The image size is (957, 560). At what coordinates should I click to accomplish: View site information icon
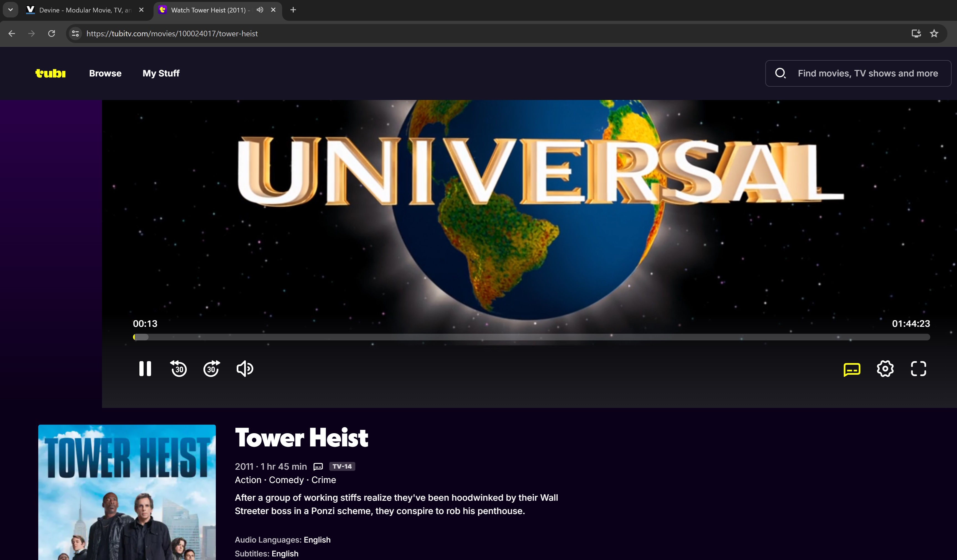(75, 34)
